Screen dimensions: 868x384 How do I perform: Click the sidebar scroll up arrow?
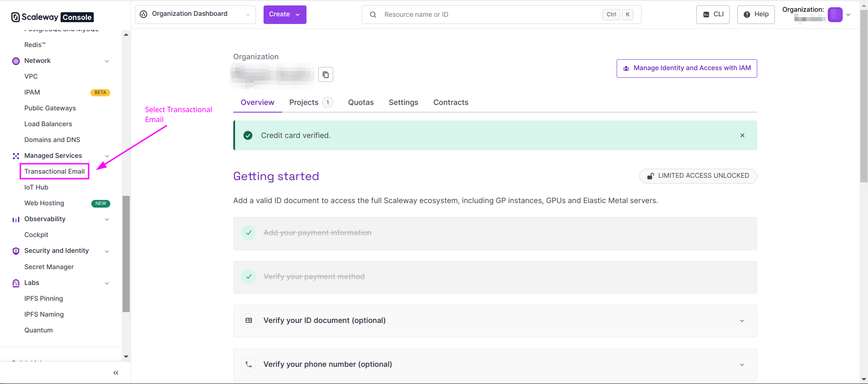[x=126, y=34]
